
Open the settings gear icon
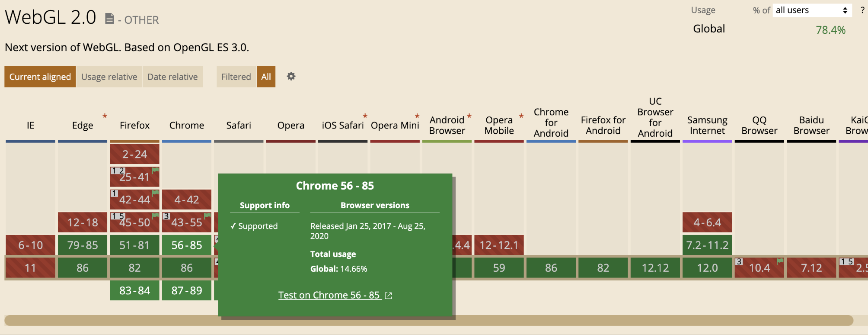291,76
